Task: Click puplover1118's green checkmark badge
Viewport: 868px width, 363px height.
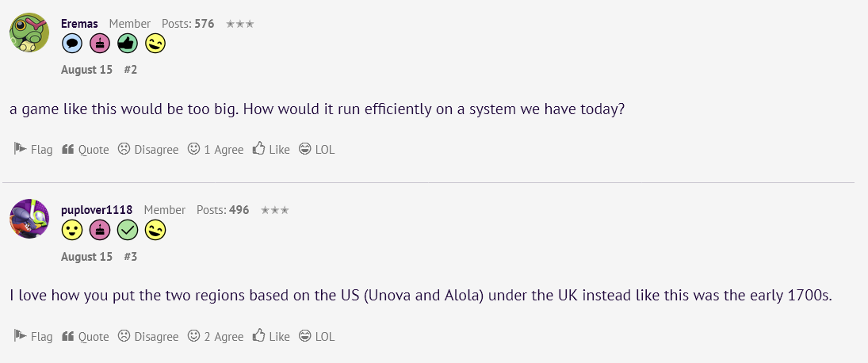Action: pyautogui.click(x=128, y=230)
